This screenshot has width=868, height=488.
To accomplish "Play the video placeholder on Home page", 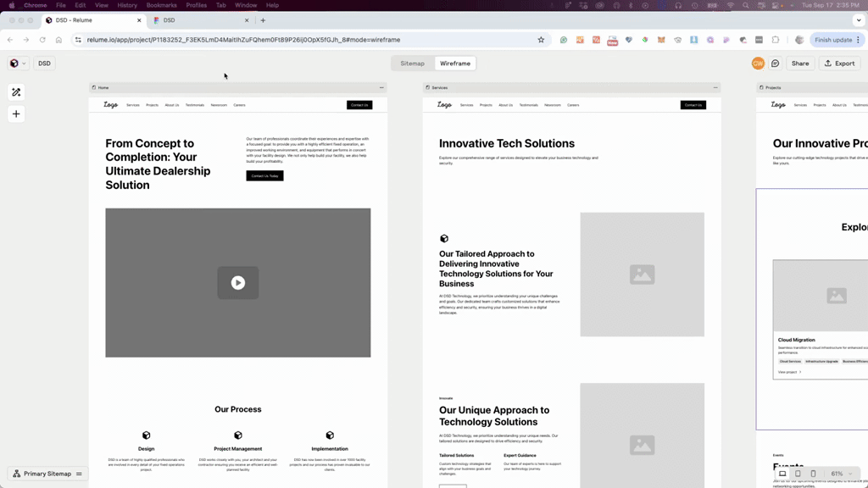I will [238, 283].
